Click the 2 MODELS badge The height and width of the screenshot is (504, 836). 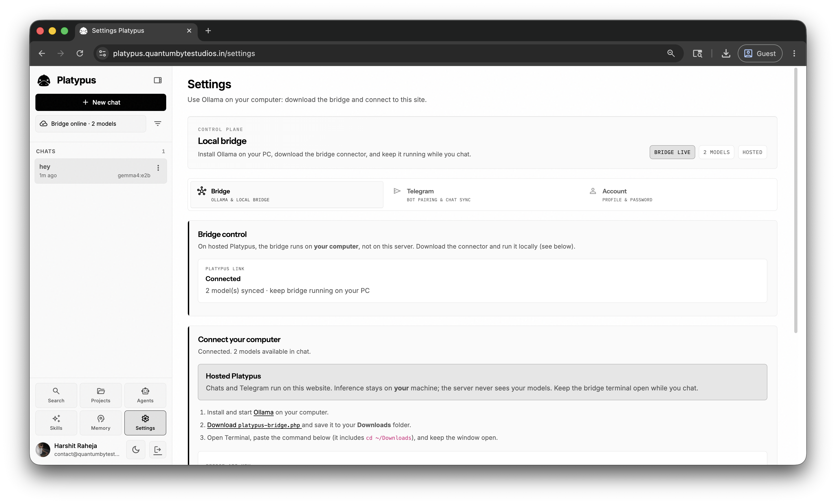point(716,152)
